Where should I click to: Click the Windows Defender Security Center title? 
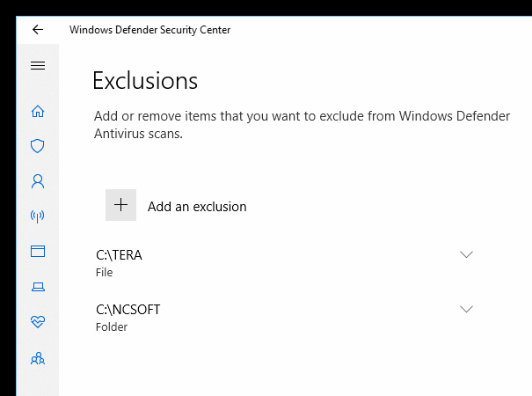pos(149,30)
